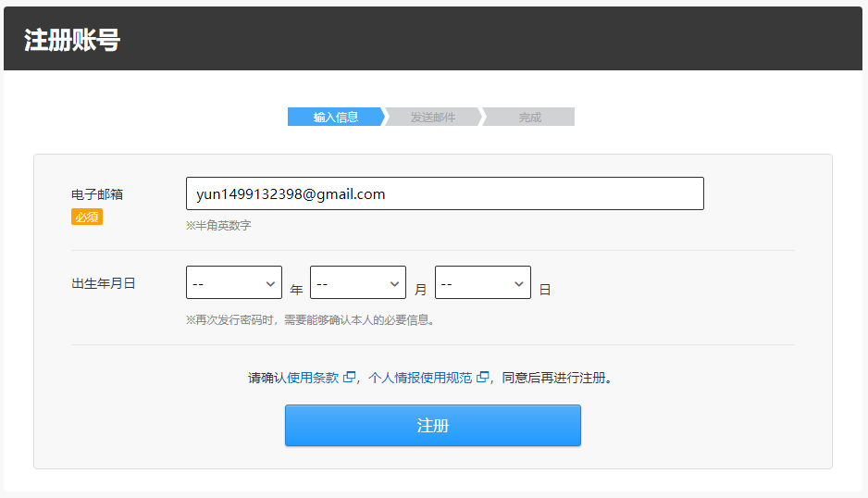Click the 日 label after day dropdown

(x=545, y=290)
